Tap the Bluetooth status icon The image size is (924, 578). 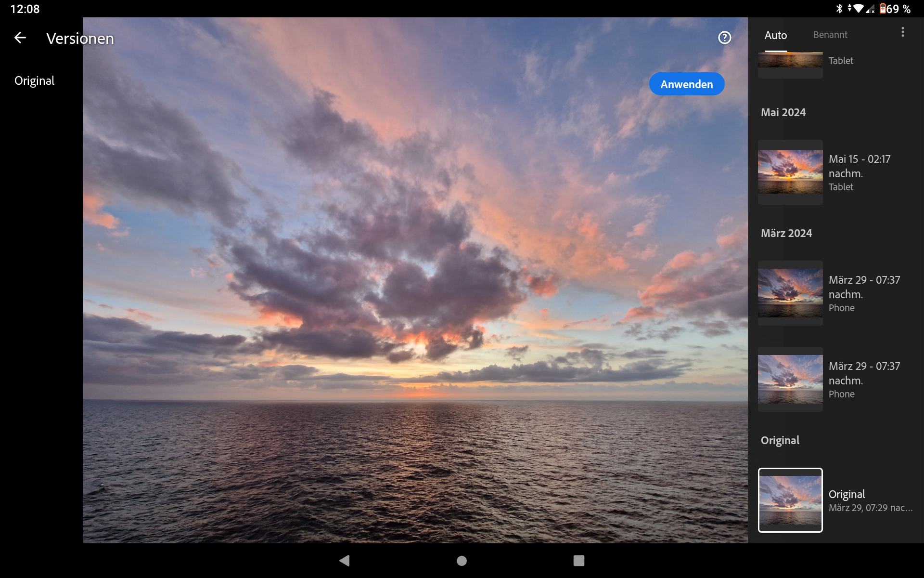[x=839, y=9]
